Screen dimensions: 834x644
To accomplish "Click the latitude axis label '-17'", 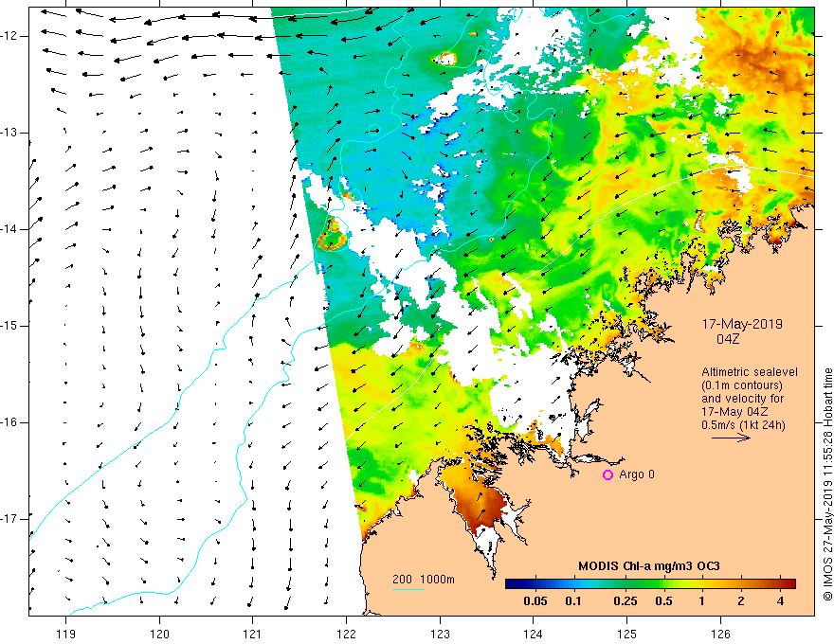I will coord(9,518).
